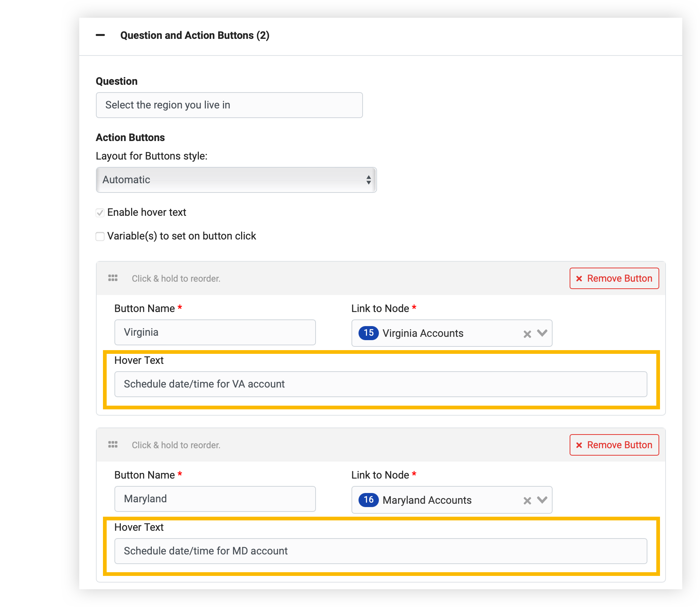Click the reorder drag handle on Virginia row
The image size is (700, 607).
point(112,278)
